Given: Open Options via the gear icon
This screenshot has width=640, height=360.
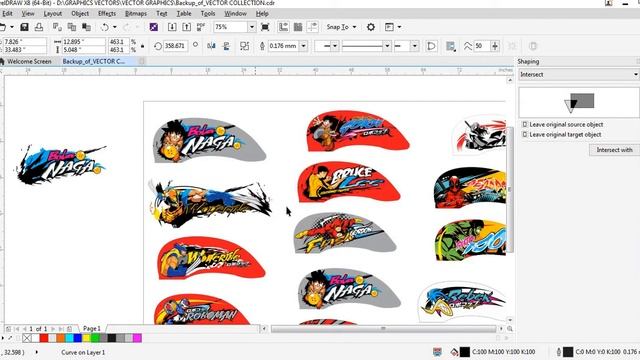Looking at the screenshot, I should coord(371,27).
